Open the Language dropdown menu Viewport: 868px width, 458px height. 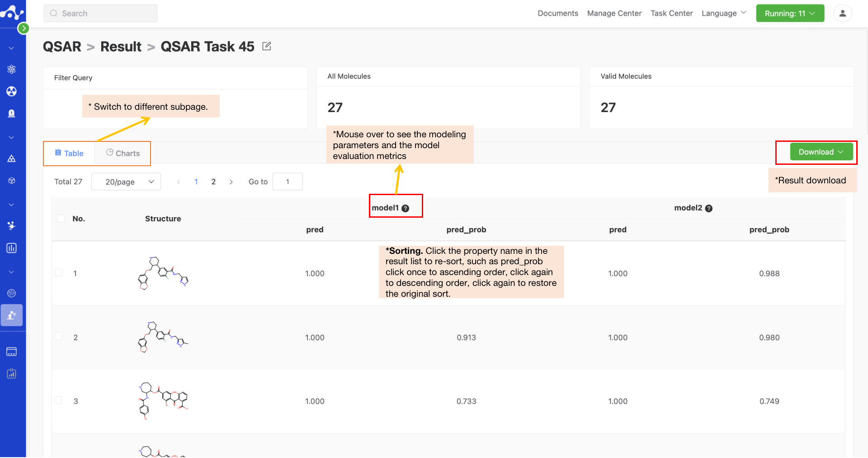click(x=723, y=14)
